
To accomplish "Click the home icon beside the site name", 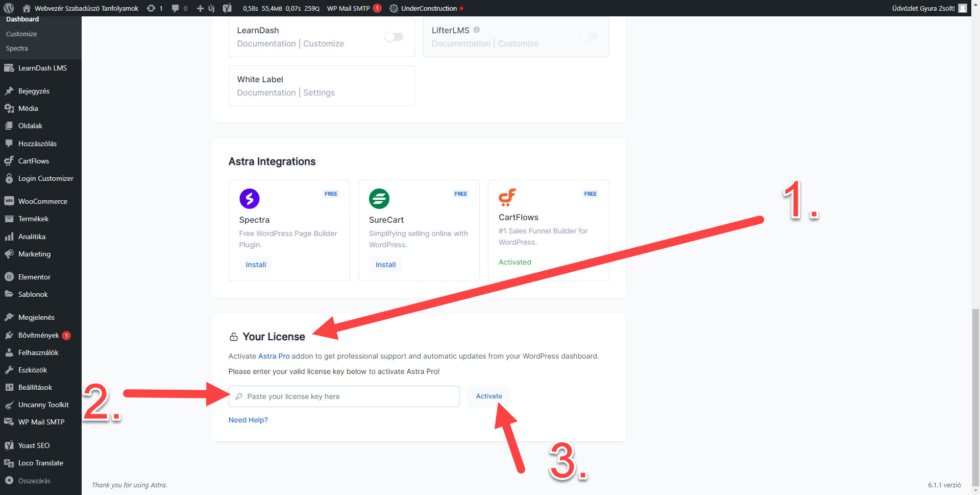I will pos(27,8).
